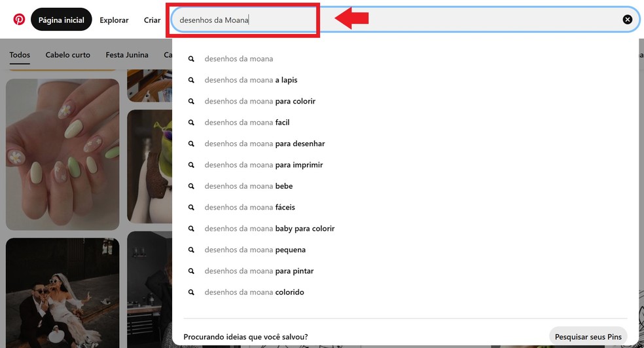
Task: Open the Shrek pin thumbnail
Action: [x=150, y=166]
